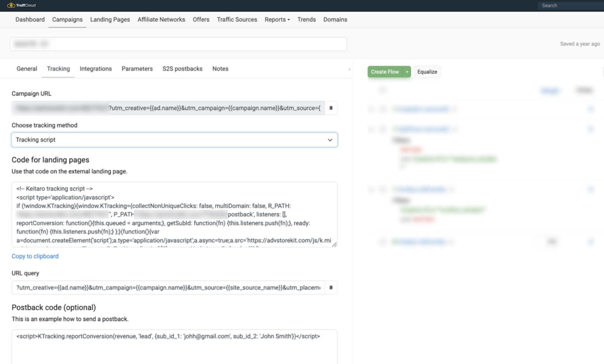Click the 'Choose tracking method' label
This screenshot has width=604, height=364.
pos(44,125)
